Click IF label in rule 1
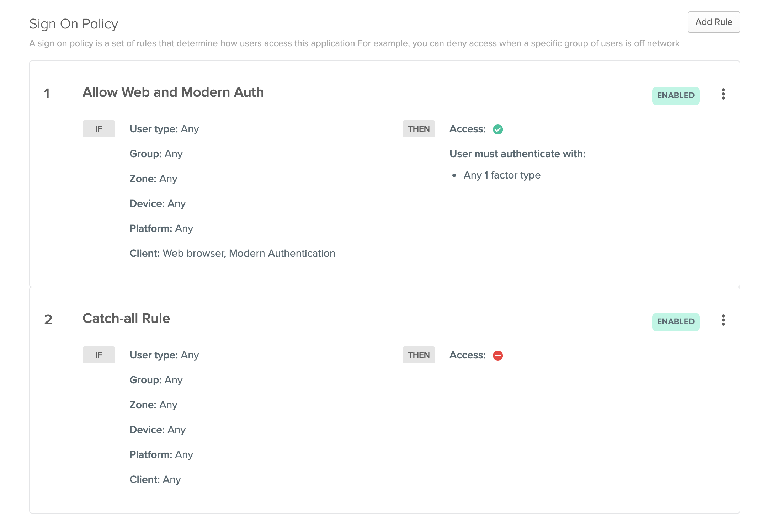761x532 pixels. point(99,129)
